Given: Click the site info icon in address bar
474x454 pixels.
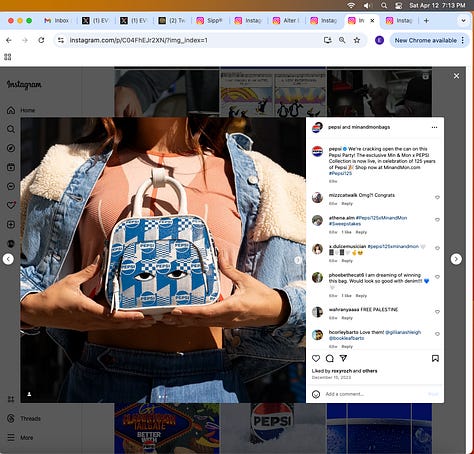Looking at the screenshot, I should pyautogui.click(x=61, y=40).
